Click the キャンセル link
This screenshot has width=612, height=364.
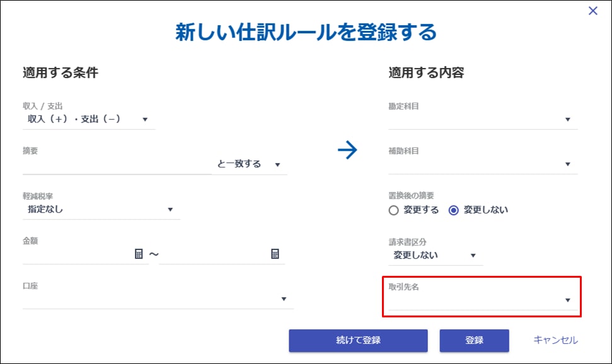[x=555, y=340]
